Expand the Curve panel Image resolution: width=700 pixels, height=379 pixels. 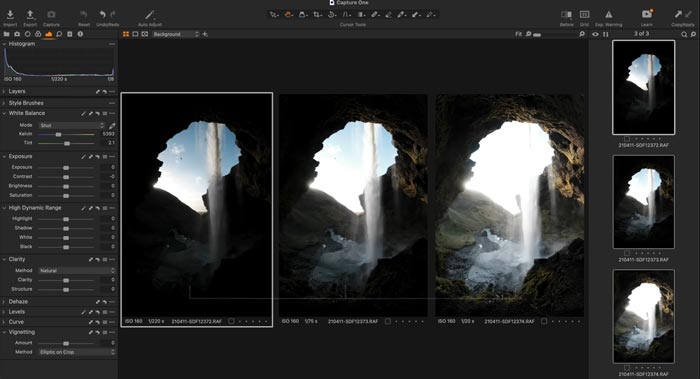click(4, 322)
